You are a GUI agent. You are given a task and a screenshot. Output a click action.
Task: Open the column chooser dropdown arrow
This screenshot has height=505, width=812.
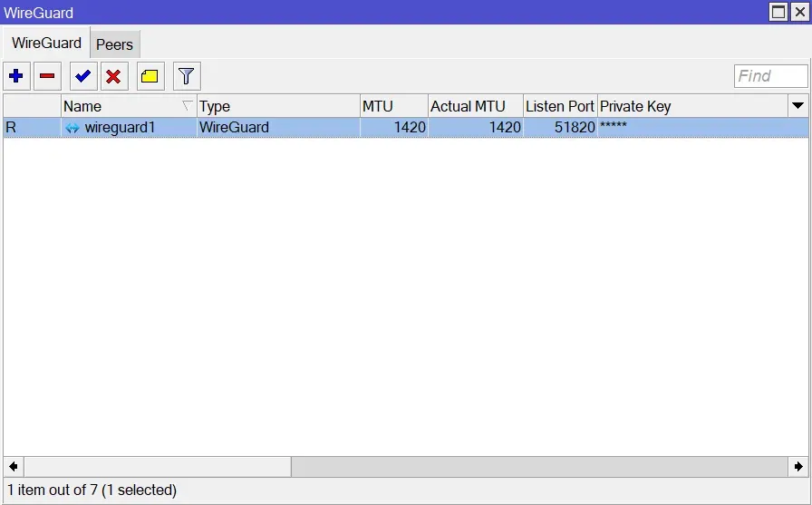click(797, 106)
